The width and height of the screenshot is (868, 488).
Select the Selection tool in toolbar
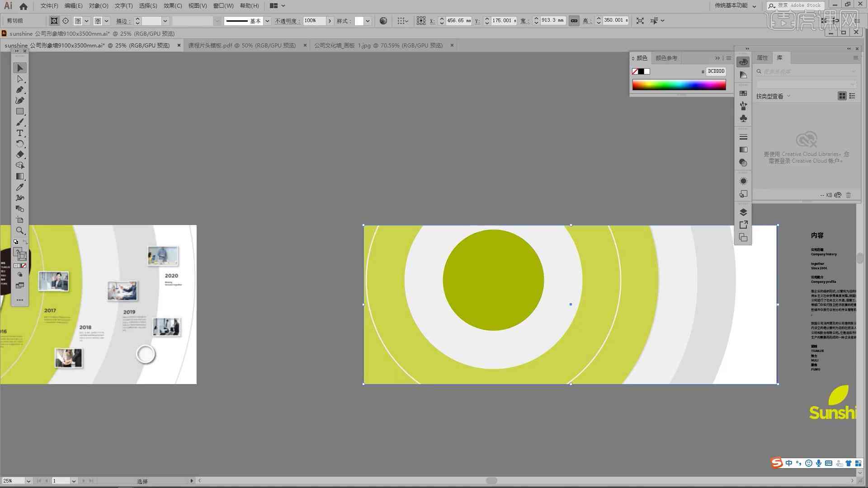(19, 67)
